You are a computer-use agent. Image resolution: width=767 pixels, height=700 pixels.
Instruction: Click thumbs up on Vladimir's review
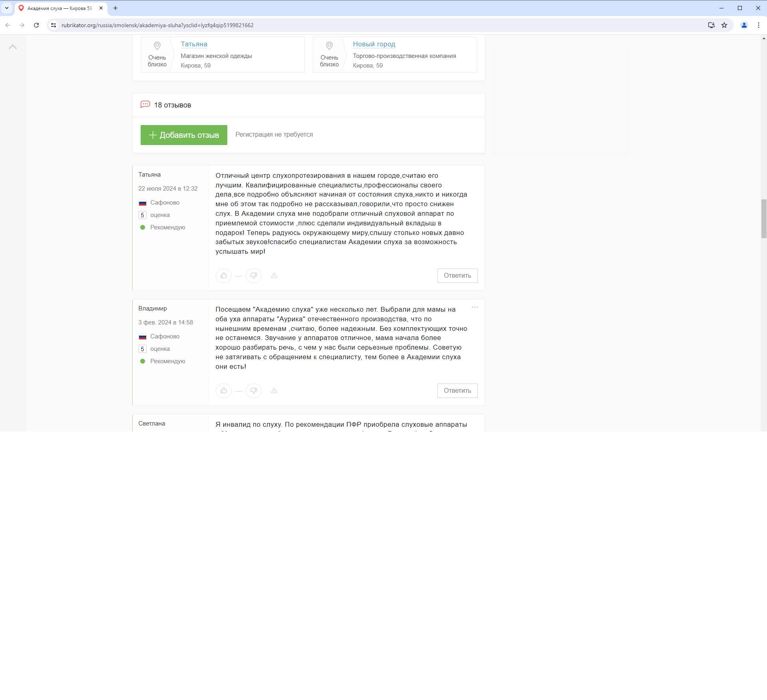click(x=223, y=391)
